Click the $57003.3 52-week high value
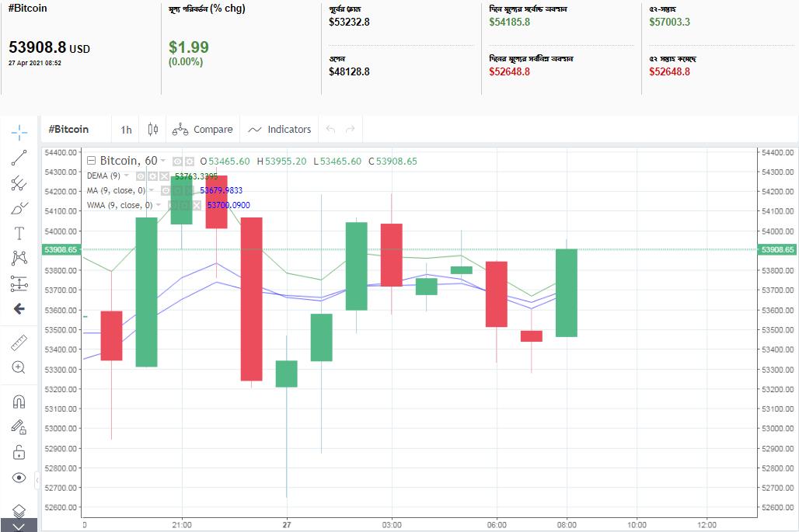This screenshot has height=532, width=799. click(669, 22)
